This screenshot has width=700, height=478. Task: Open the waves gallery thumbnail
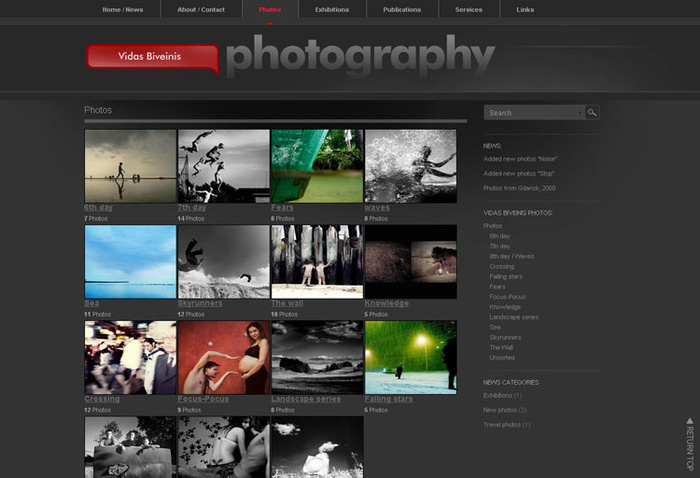click(410, 165)
